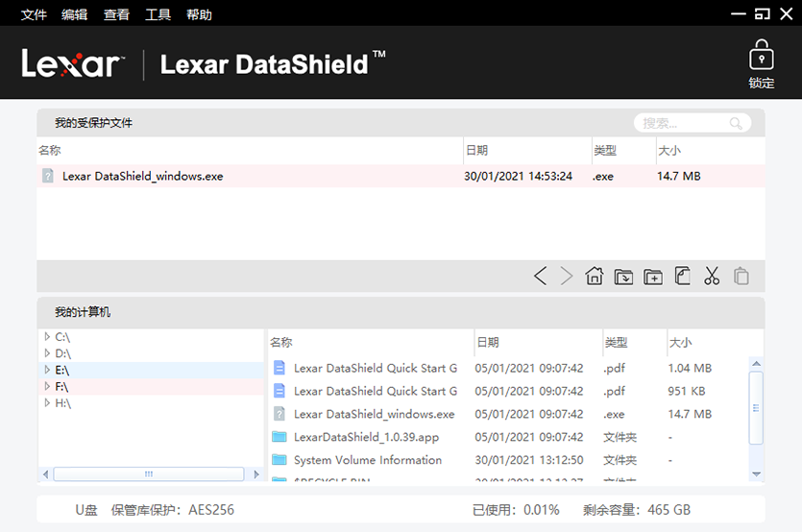Click the 剩余容量: 465 GB status text
This screenshot has width=802, height=532.
click(637, 510)
